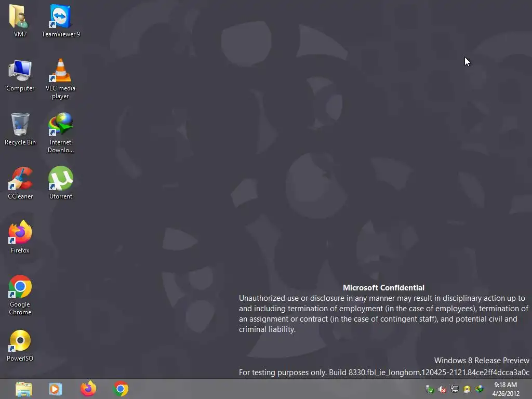
Task: Select the Utorrent desktop shortcut
Action: 60,183
